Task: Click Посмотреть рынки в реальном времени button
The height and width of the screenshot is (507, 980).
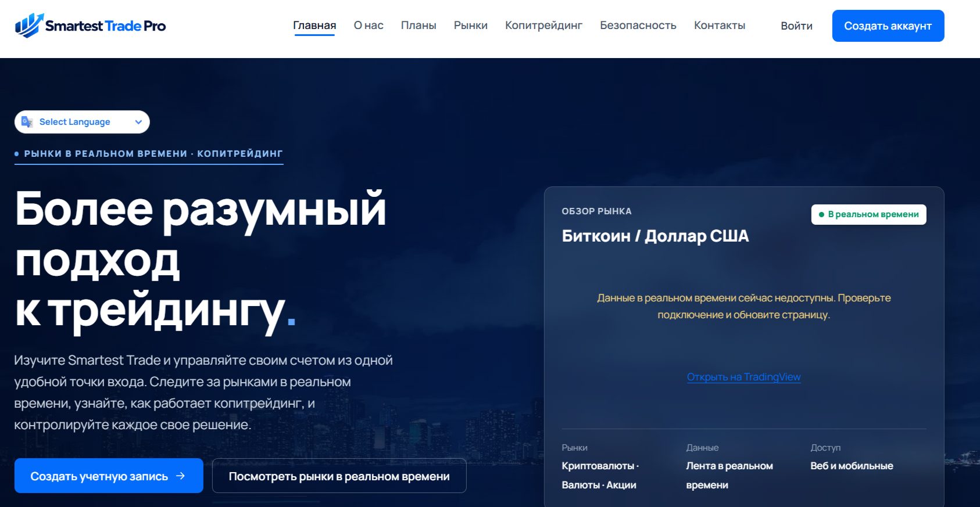Action: pyautogui.click(x=339, y=476)
